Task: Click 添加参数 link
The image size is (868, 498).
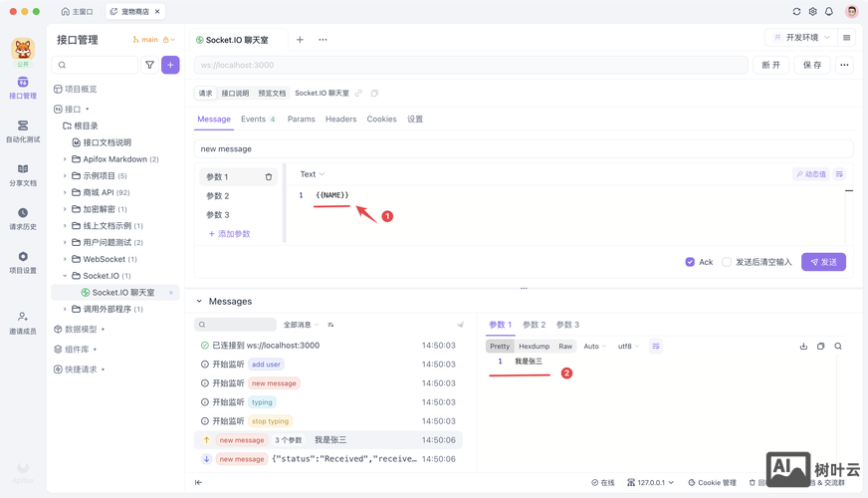Action: click(229, 234)
